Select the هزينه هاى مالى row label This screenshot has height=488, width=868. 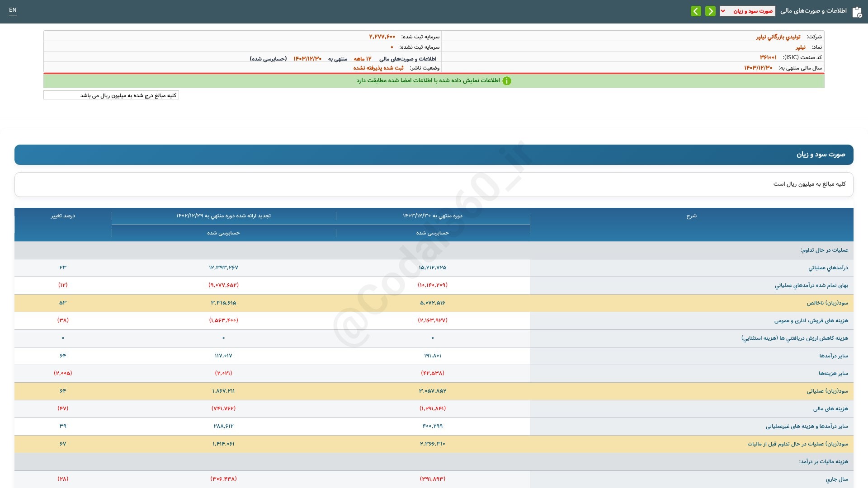(x=830, y=408)
